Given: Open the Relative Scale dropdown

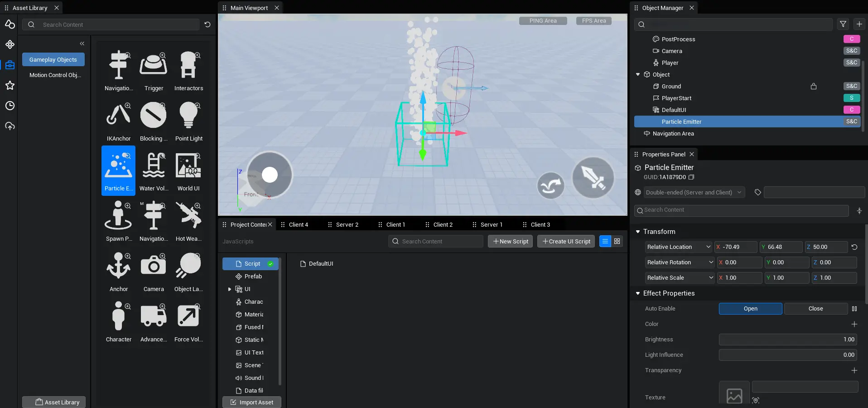Looking at the screenshot, I should click(x=680, y=278).
